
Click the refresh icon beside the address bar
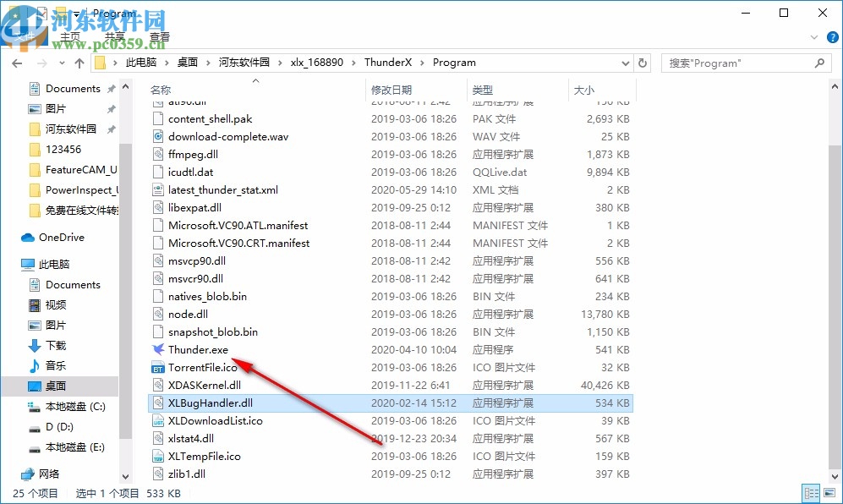(643, 62)
